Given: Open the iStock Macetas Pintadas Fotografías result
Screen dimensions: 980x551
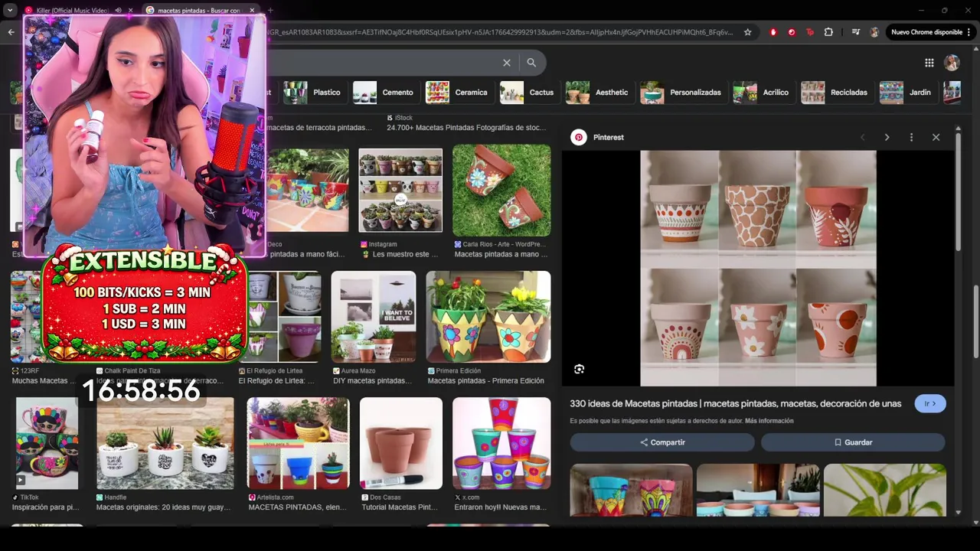Looking at the screenshot, I should [465, 122].
